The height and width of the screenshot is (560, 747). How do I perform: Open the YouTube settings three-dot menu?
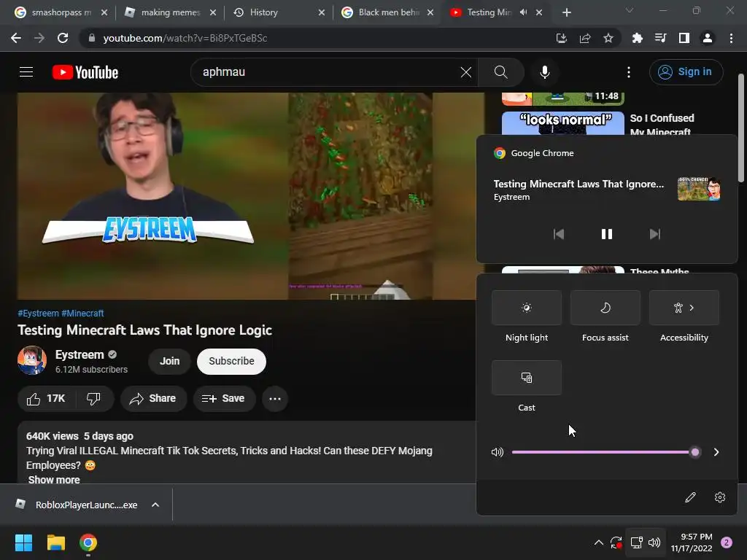[x=629, y=72]
